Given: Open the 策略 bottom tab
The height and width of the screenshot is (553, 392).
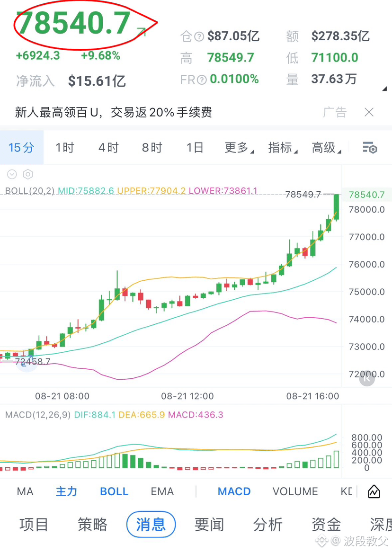Looking at the screenshot, I should [x=92, y=525].
